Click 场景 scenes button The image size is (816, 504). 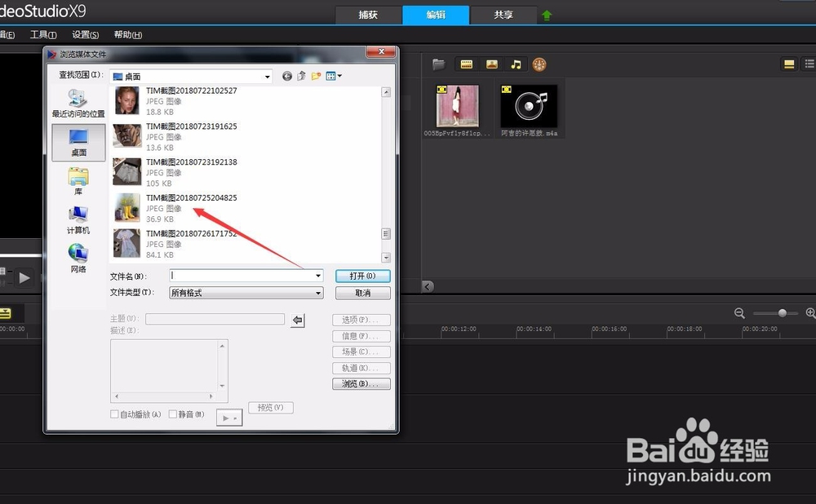pos(361,352)
